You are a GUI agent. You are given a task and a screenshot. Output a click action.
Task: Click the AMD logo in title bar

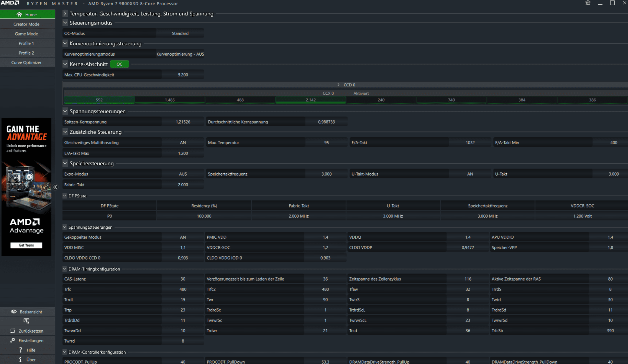[10, 3]
